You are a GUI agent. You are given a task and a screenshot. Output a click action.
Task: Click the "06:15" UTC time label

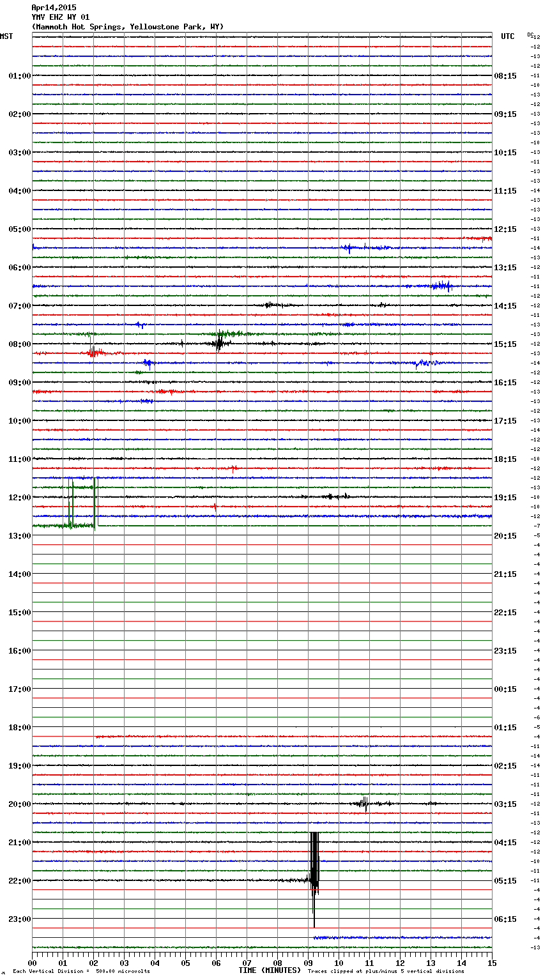[x=505, y=919]
